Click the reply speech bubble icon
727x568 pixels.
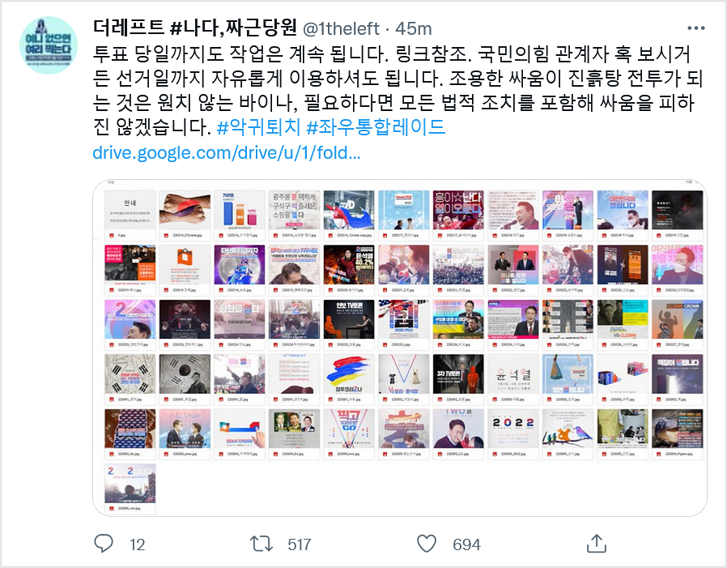pos(103,543)
